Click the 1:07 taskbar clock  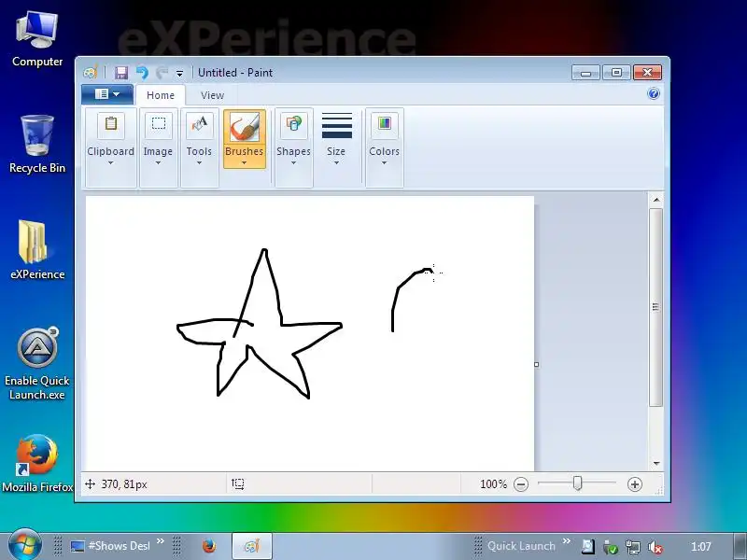tap(701, 546)
